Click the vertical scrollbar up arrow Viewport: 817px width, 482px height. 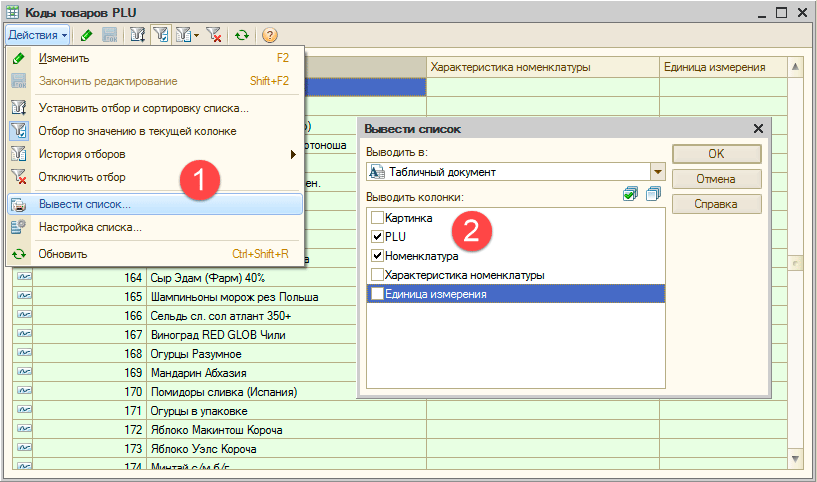(x=796, y=67)
